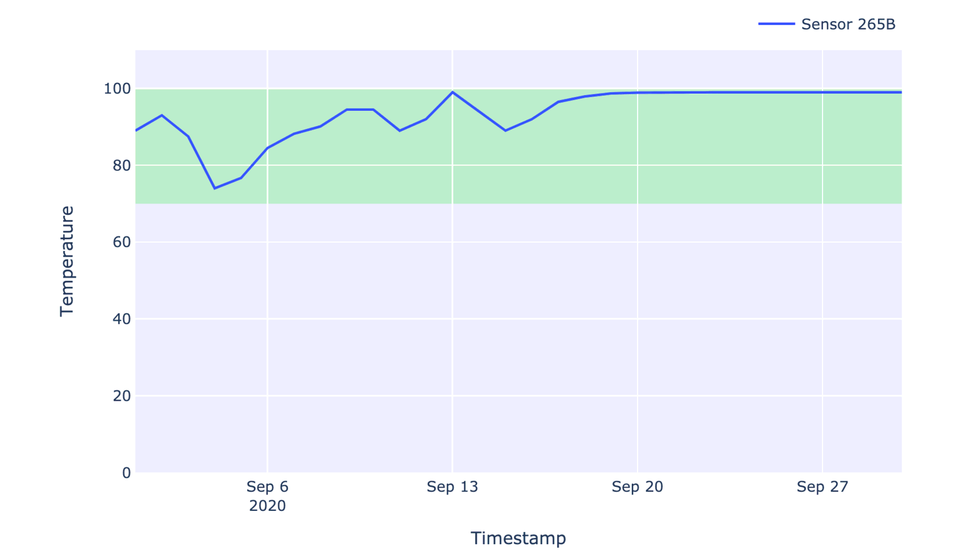Click the 80 y-axis tick label
980x557 pixels.
pos(121,166)
